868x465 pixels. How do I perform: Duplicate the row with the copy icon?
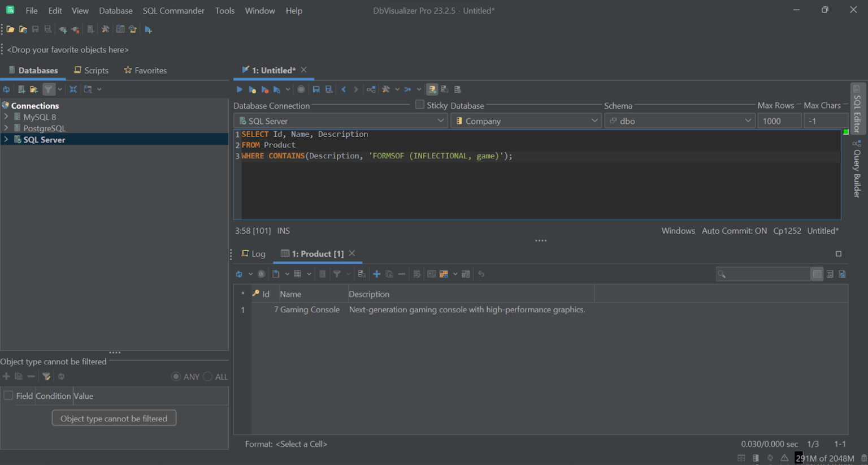coord(389,274)
